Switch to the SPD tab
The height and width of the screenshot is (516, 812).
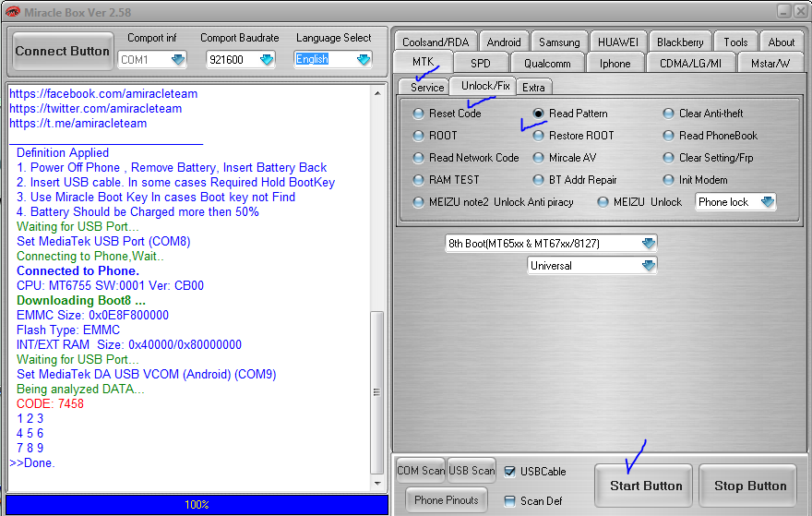point(481,63)
